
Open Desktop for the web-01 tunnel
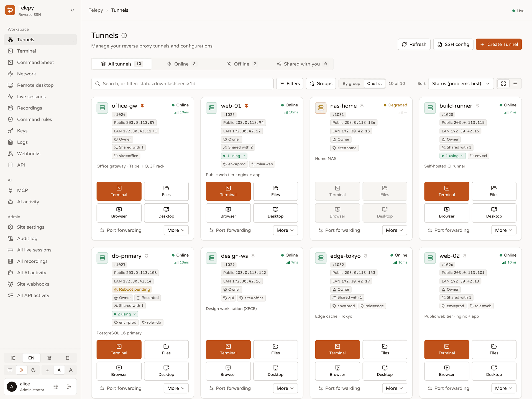click(x=275, y=213)
